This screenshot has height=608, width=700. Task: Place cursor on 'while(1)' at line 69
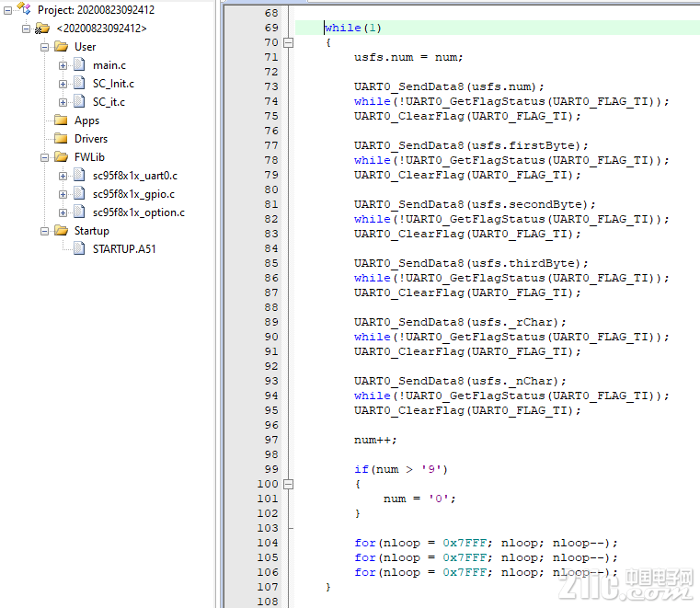point(352,28)
